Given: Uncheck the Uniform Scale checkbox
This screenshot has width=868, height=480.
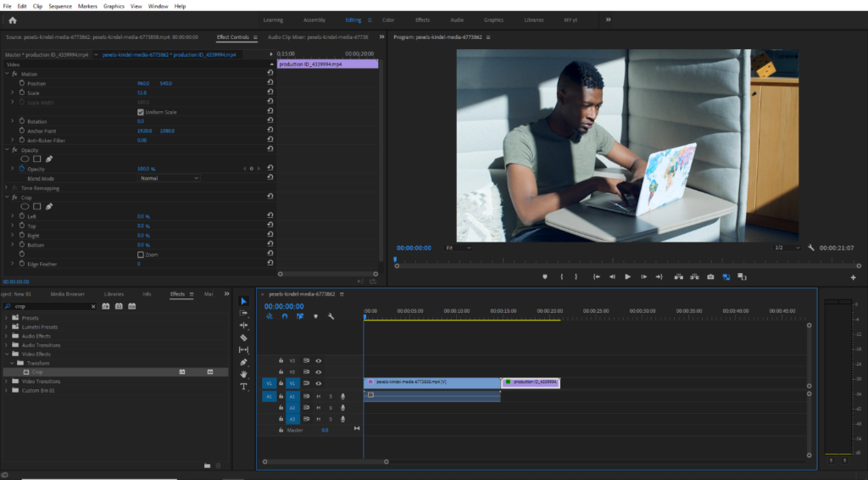Looking at the screenshot, I should click(x=141, y=112).
